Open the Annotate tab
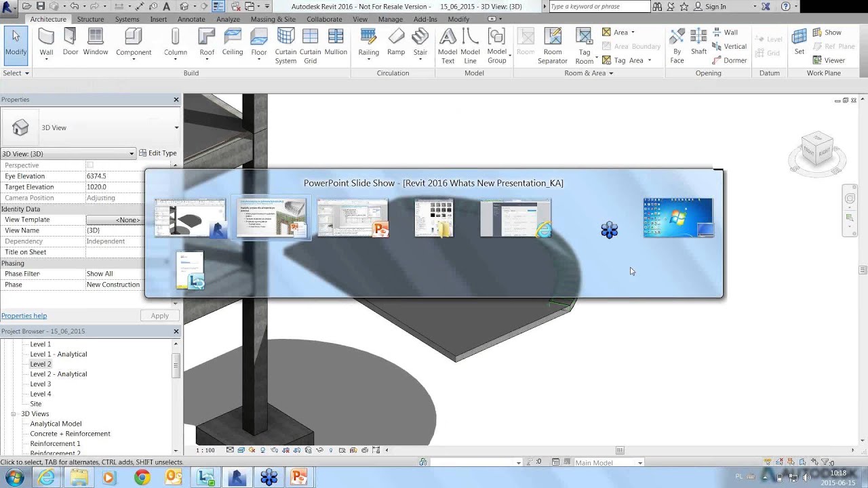 click(x=191, y=19)
